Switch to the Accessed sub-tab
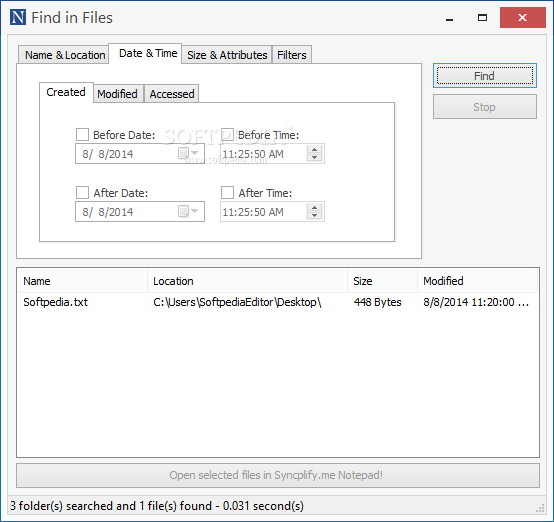 point(172,94)
